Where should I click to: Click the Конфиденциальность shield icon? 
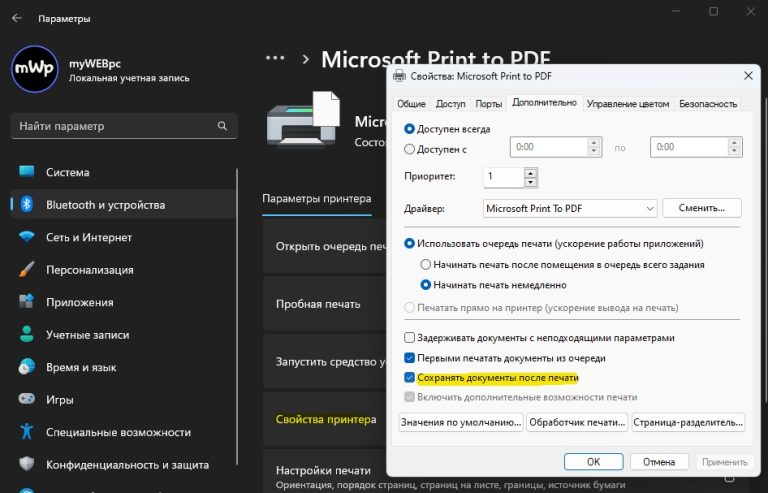pos(26,464)
